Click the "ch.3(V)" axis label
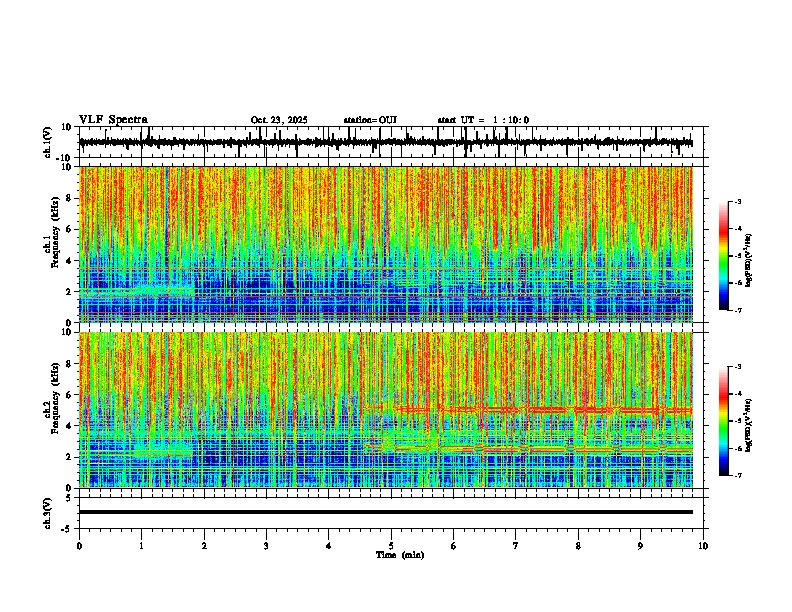792x612 pixels. [48, 514]
